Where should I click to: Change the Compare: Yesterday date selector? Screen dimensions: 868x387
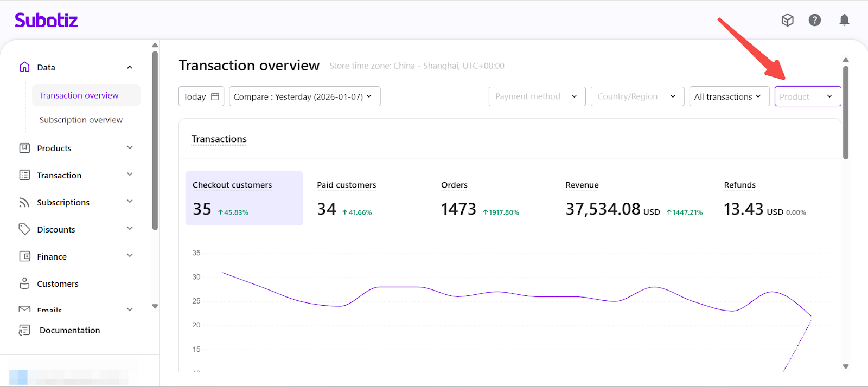(x=304, y=96)
